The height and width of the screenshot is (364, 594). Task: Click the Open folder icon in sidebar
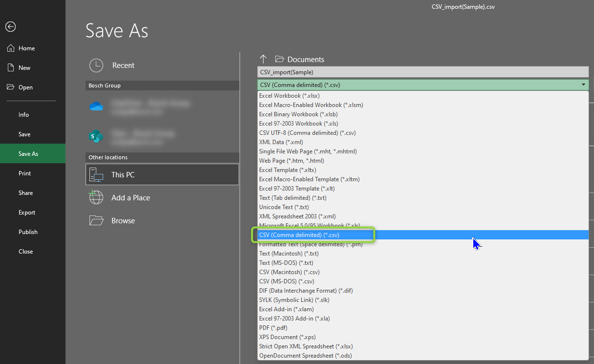[11, 87]
